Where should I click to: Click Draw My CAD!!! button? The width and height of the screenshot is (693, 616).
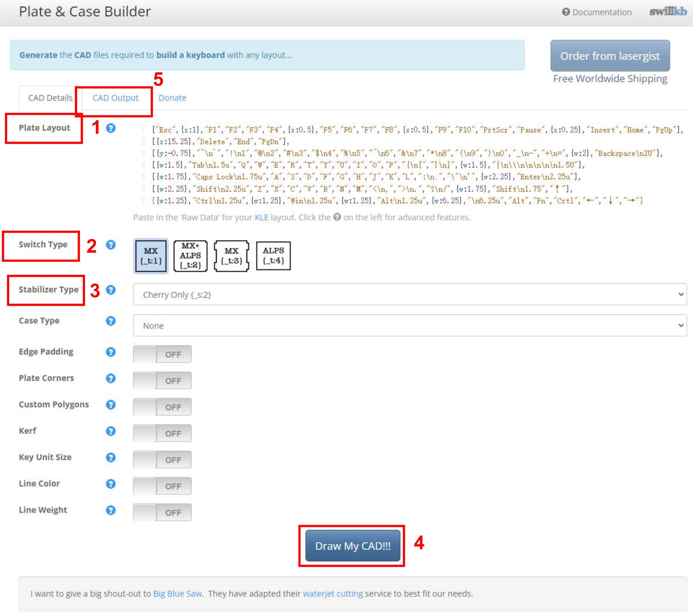pos(353,546)
